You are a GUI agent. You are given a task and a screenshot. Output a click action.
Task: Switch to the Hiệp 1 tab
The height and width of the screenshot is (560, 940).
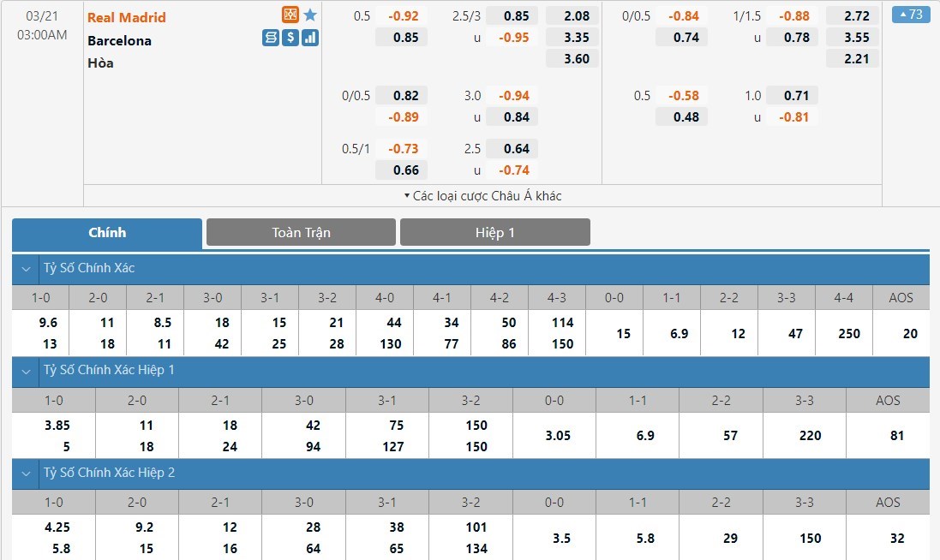(x=494, y=232)
